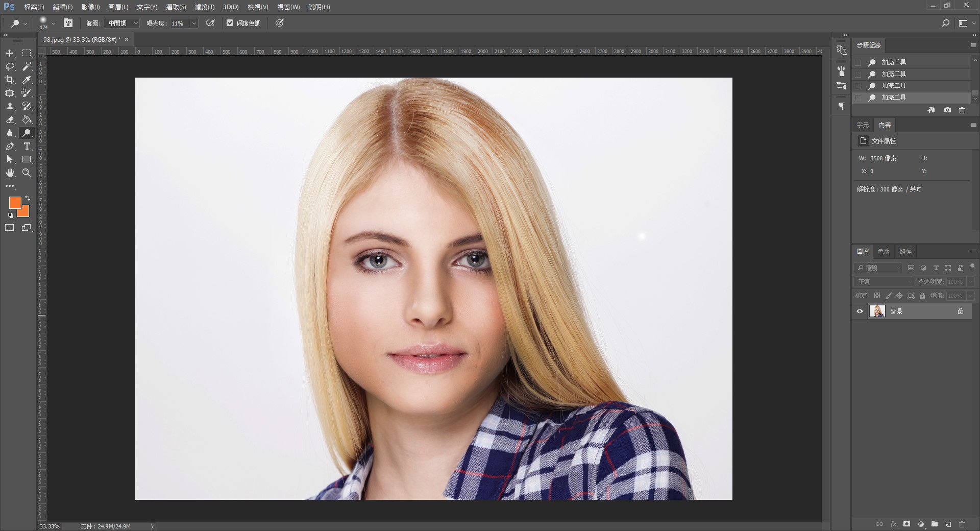980x531 pixels.
Task: Select the Clone Stamp tool
Action: coord(10,106)
